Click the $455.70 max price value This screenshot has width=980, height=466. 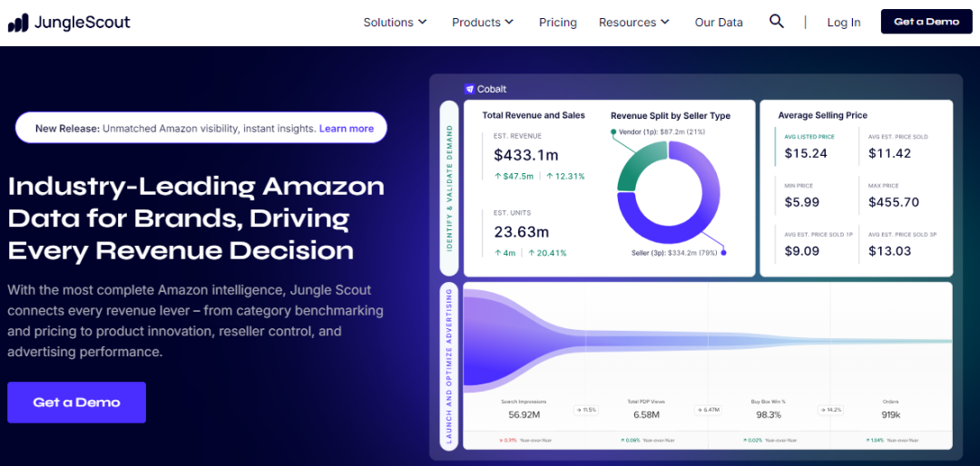click(894, 202)
